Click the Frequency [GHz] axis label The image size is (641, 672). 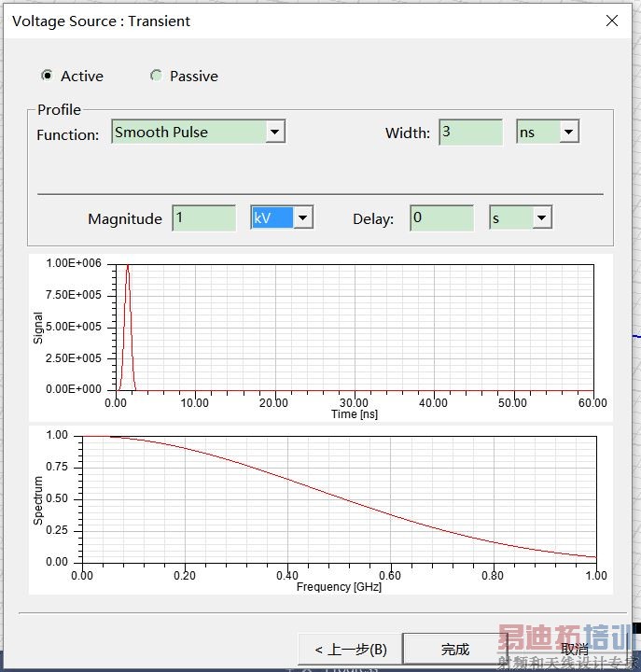339,586
